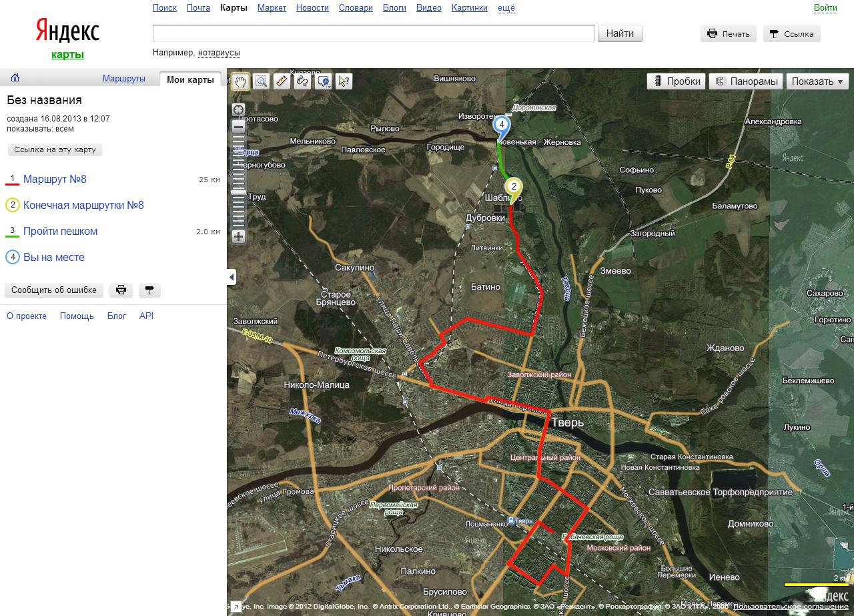Click the minus zoom button
854x616 pixels.
coord(238,125)
